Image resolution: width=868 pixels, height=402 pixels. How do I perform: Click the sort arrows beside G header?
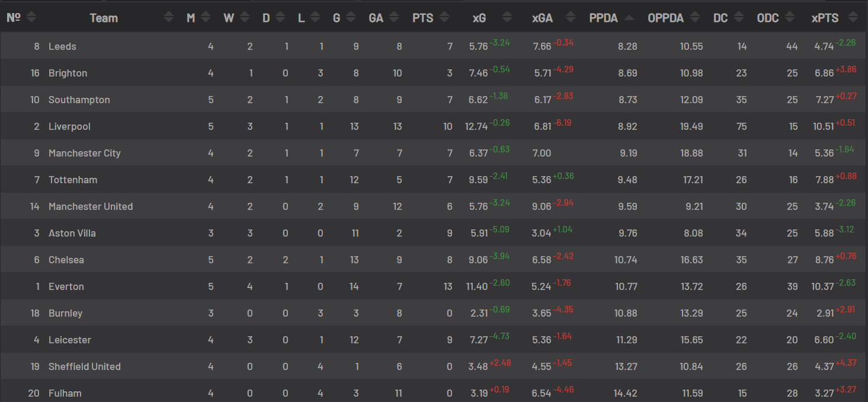tap(351, 18)
